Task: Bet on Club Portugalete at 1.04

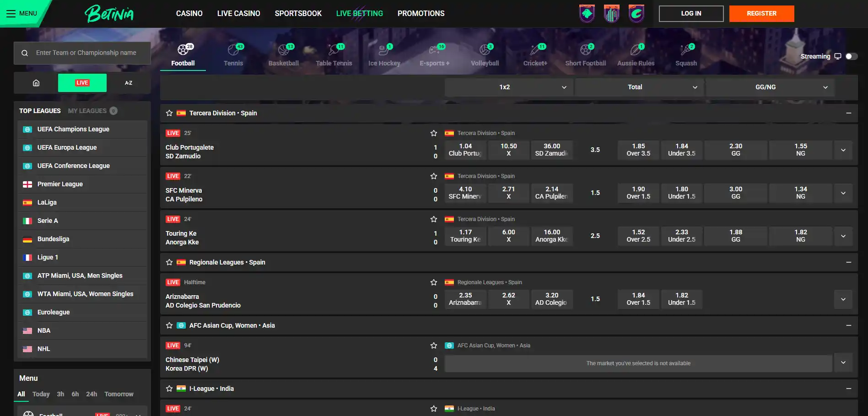Action: pyautogui.click(x=465, y=150)
